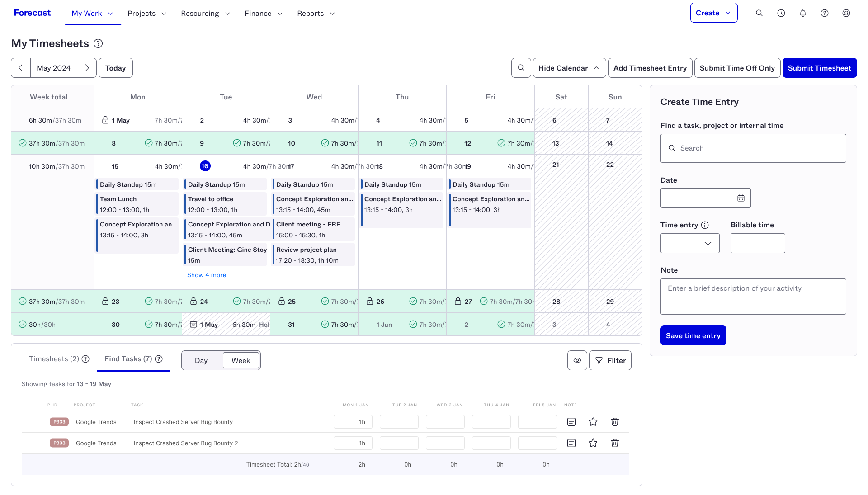Delete the Inspect Crashed Server Bug Bounty row
This screenshot has width=868, height=495.
615,422
